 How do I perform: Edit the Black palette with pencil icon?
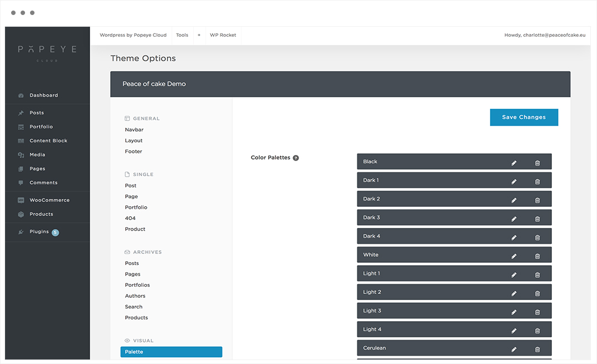514,163
